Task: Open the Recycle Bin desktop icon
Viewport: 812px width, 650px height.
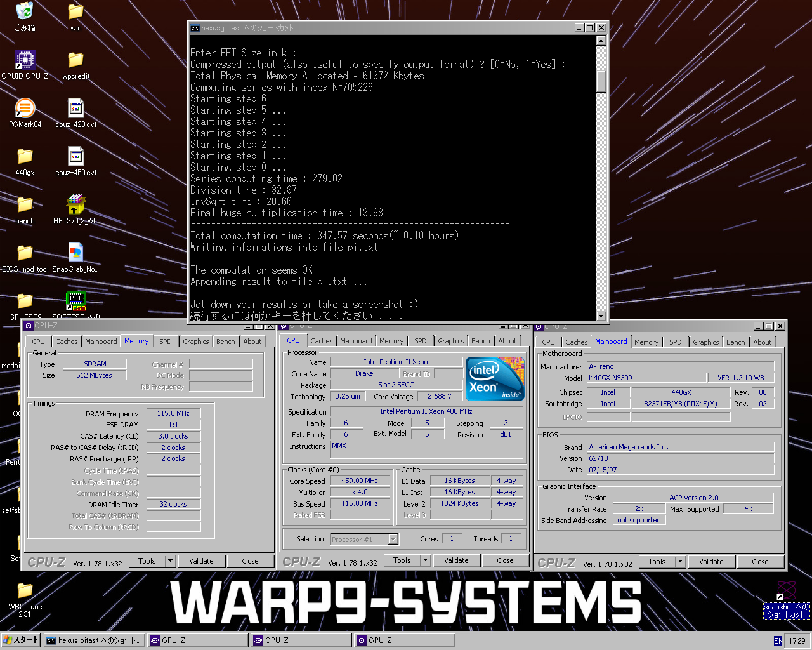Action: (x=25, y=11)
